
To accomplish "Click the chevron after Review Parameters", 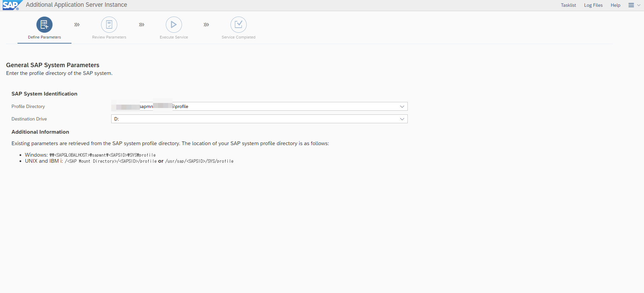I will 142,25.
